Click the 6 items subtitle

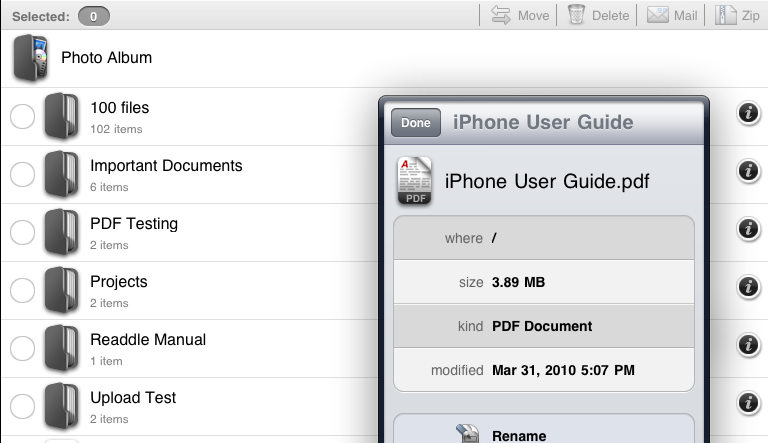point(109,187)
